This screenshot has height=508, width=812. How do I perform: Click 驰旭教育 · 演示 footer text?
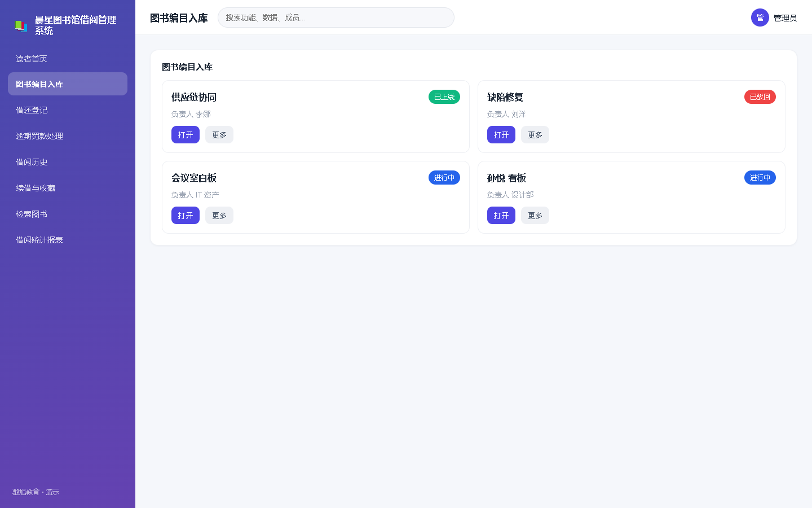pos(36,492)
